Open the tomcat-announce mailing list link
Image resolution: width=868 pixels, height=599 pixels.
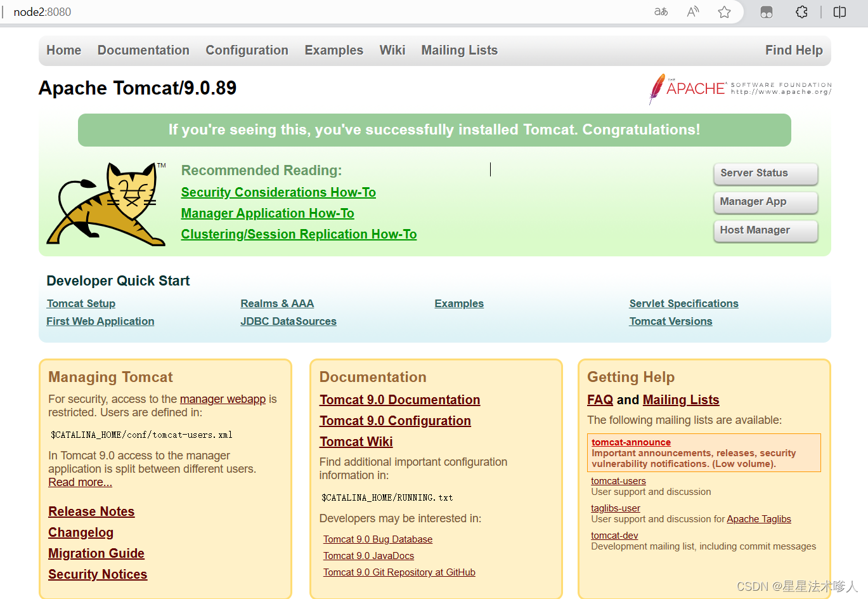[x=630, y=442]
